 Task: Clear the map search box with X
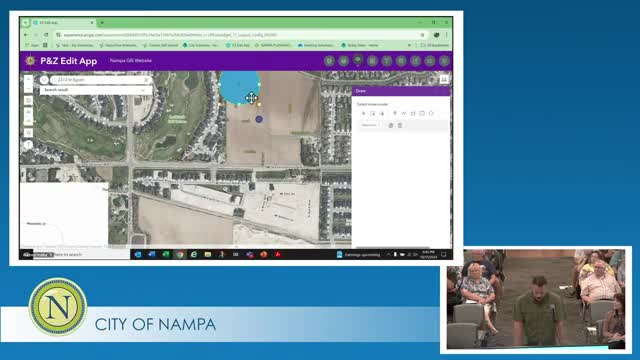click(x=146, y=80)
